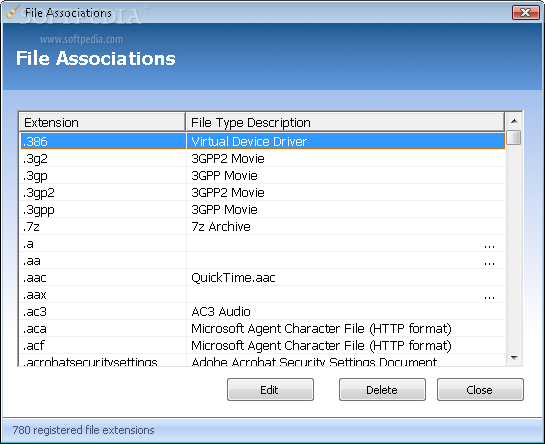Image resolution: width=545 pixels, height=444 pixels.
Task: Click the Delete button
Action: [382, 389]
